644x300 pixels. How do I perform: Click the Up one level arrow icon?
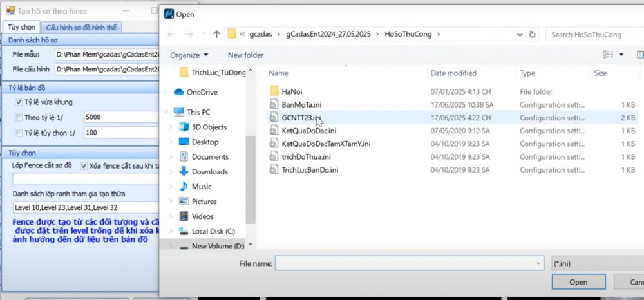point(216,34)
